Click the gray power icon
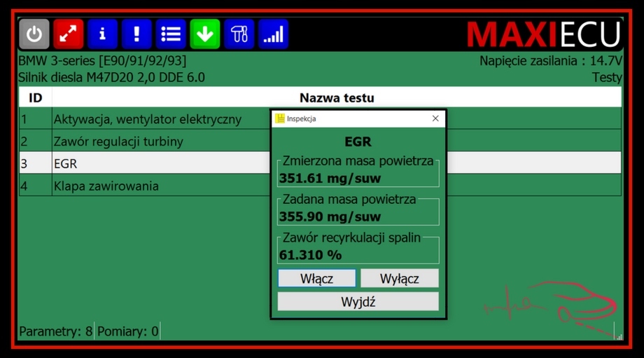This screenshot has width=644, height=358. pyautogui.click(x=34, y=34)
